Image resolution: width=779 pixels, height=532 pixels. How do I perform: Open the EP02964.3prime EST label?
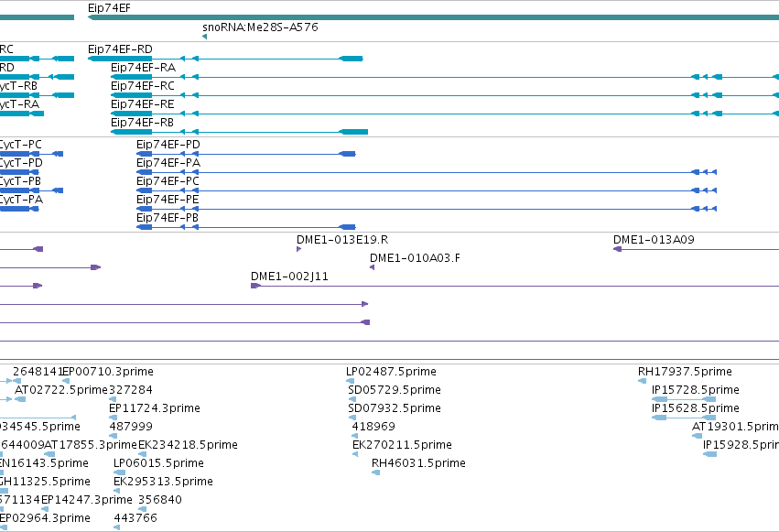(x=45, y=518)
